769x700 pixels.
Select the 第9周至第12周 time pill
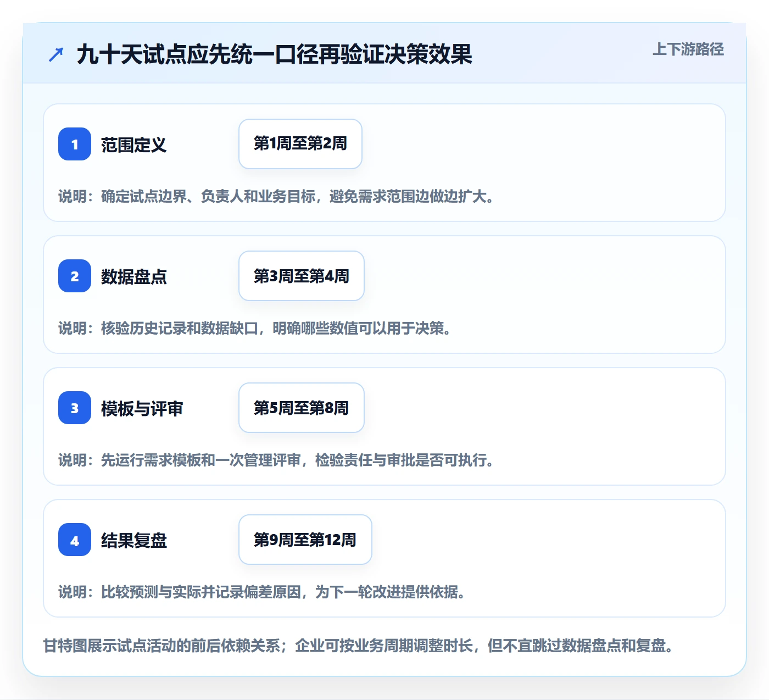tap(305, 540)
